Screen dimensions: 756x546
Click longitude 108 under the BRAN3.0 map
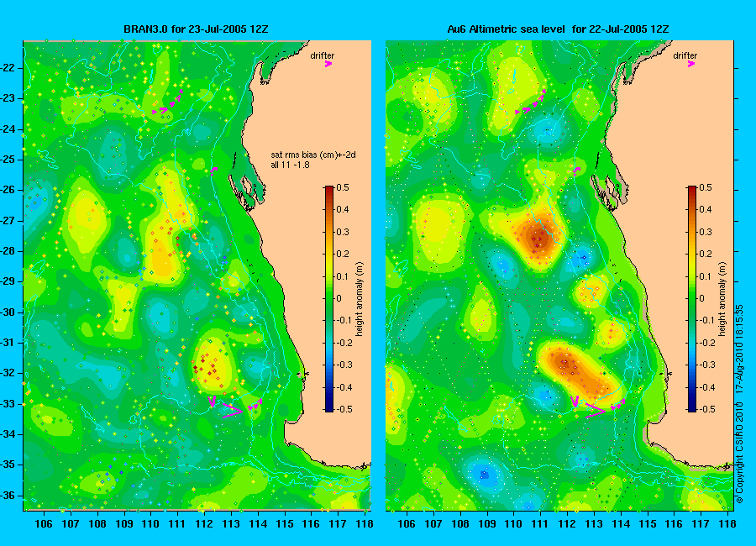click(x=97, y=524)
